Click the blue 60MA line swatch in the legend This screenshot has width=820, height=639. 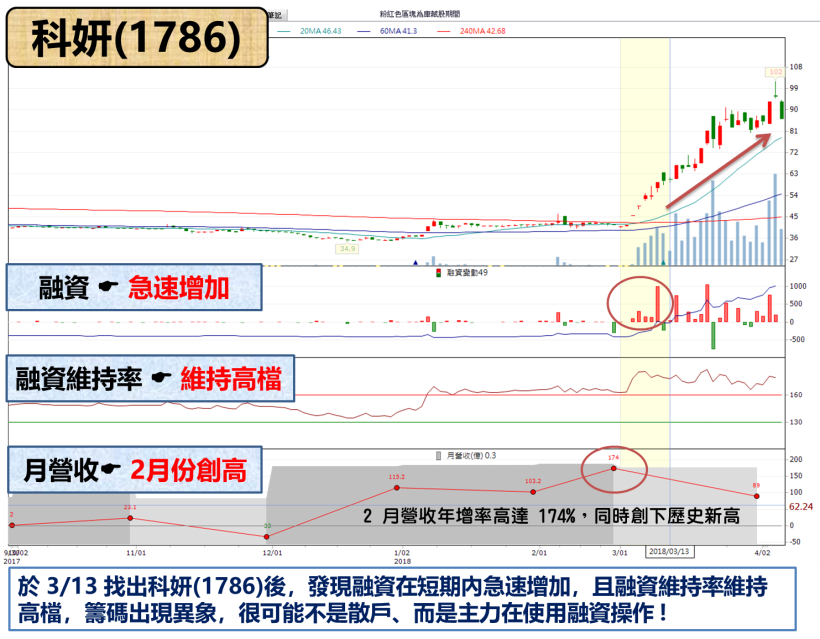363,31
